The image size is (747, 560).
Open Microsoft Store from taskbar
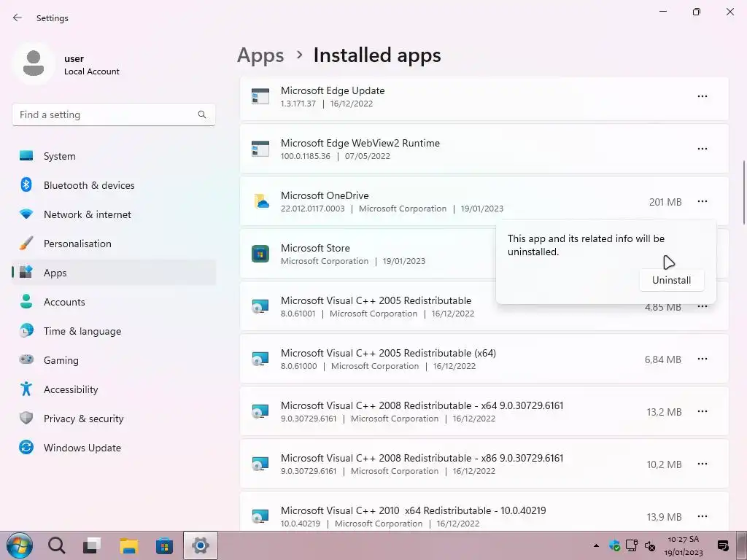coord(164,545)
